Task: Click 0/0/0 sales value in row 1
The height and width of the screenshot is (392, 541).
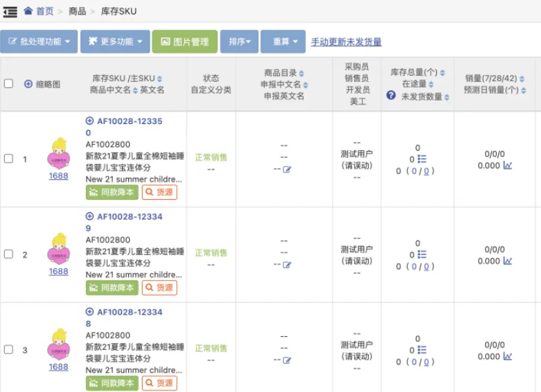Action: (x=494, y=154)
